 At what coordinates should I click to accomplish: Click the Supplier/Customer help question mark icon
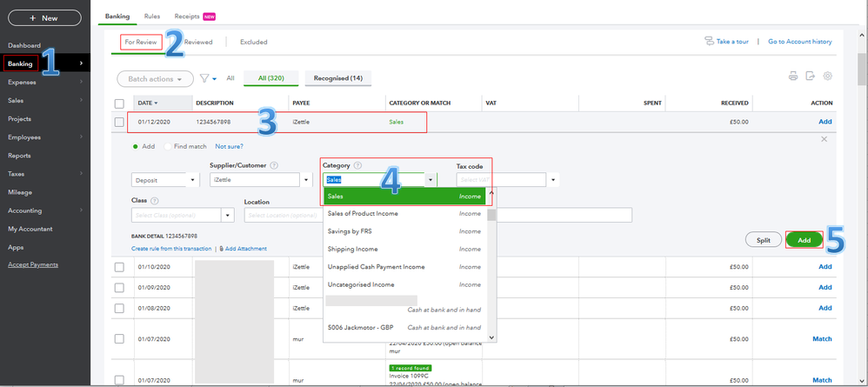coord(274,165)
